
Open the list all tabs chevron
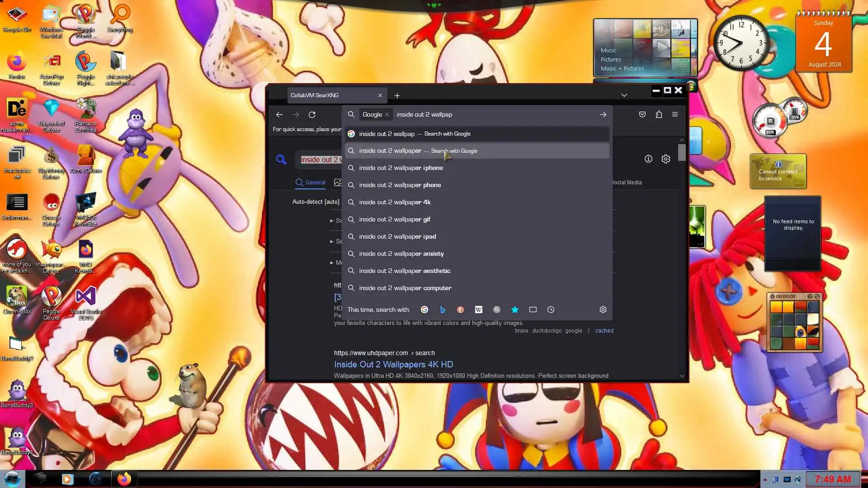(624, 95)
